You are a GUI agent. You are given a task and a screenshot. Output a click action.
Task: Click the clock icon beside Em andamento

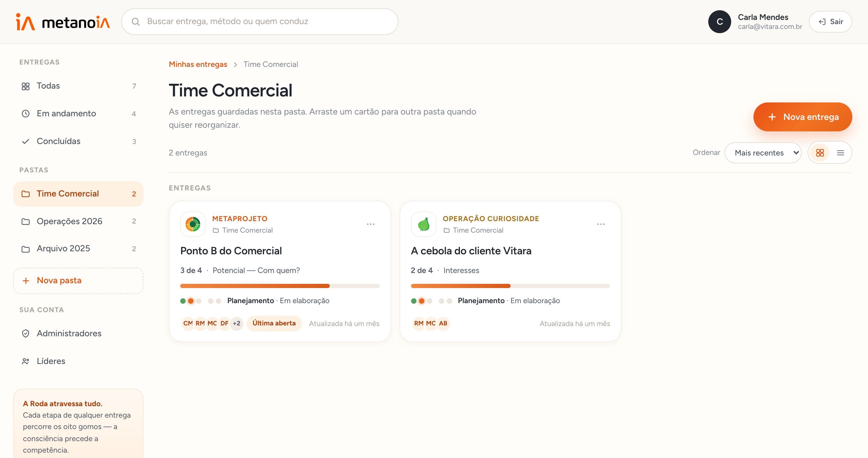point(26,114)
